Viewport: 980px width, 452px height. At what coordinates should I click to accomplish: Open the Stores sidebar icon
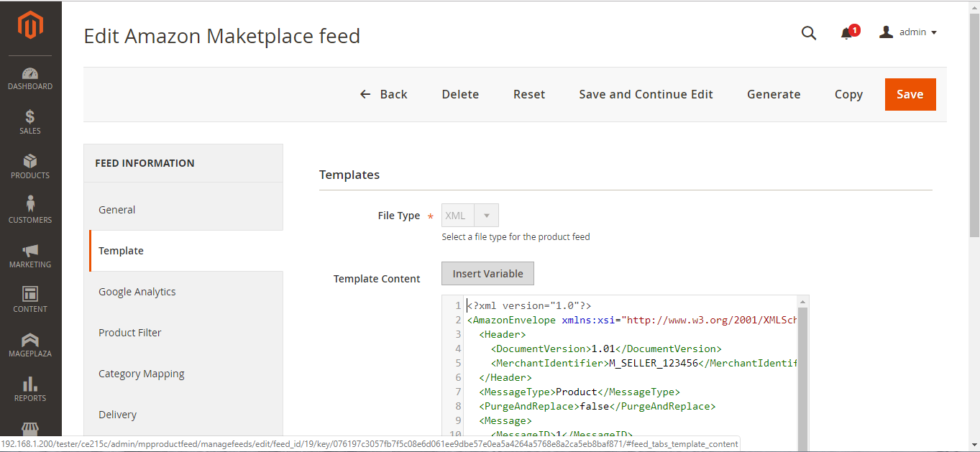pos(30,429)
